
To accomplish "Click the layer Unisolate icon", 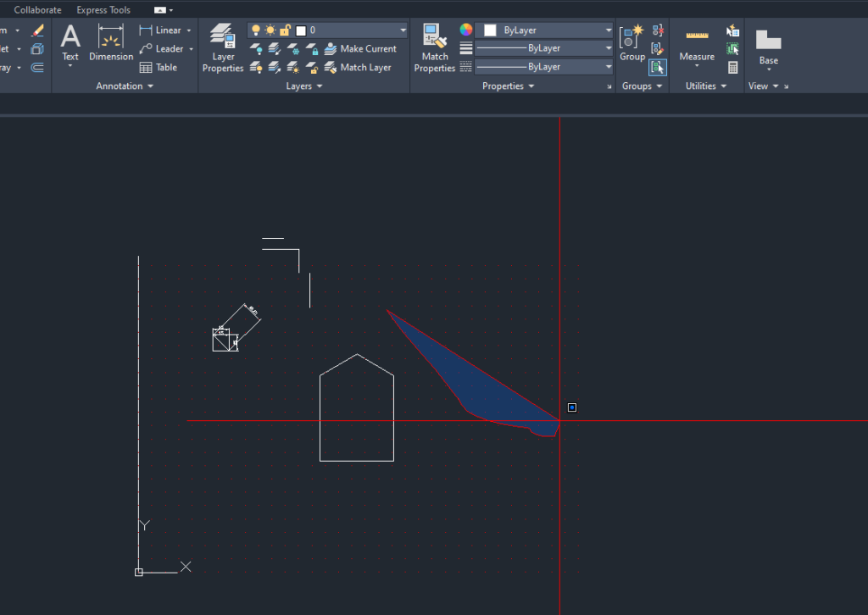I will click(x=274, y=68).
